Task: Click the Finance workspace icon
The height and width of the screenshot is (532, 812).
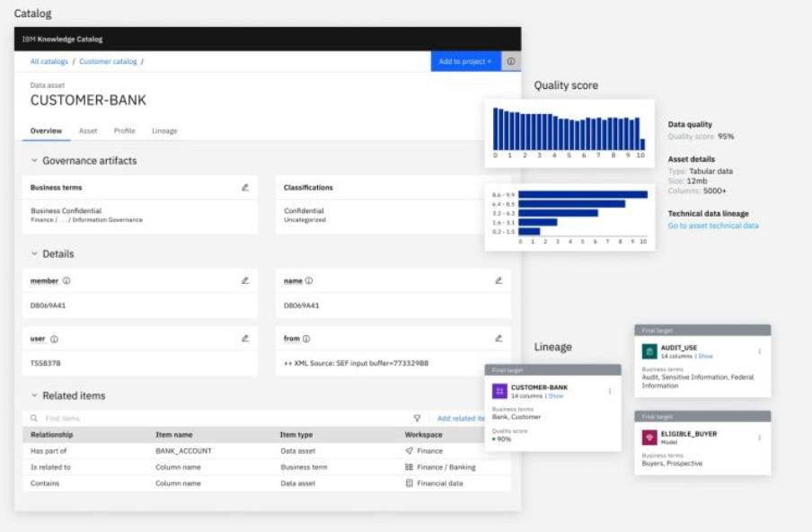Action: pyautogui.click(x=409, y=450)
